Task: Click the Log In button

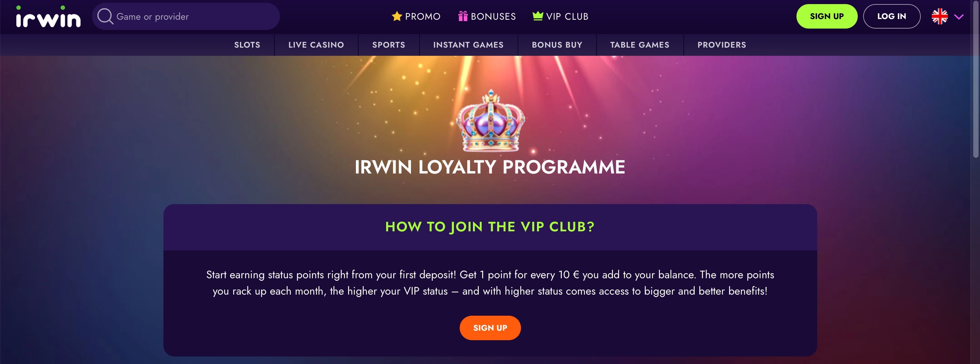Action: [x=891, y=16]
